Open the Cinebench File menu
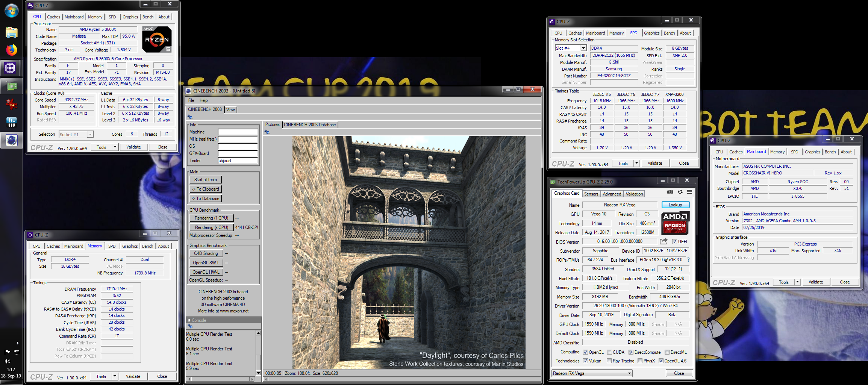The image size is (868, 385). point(191,100)
